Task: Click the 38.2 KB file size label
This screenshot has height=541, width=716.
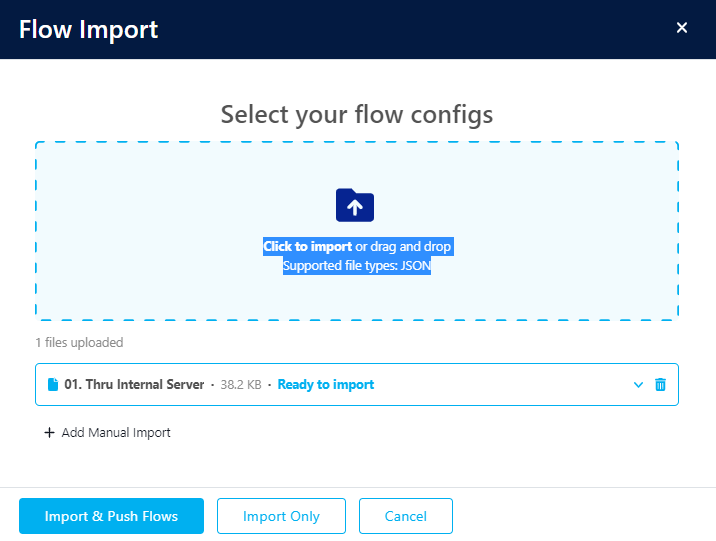Action: [240, 385]
